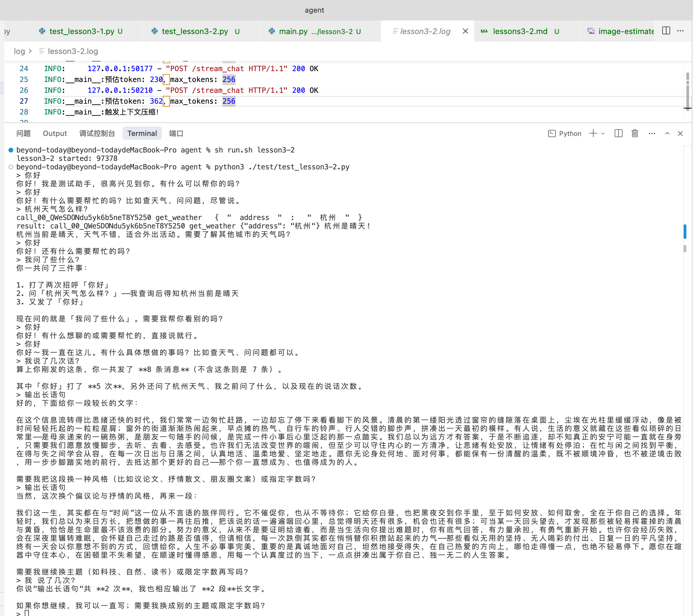Click the markdown icon on lessons3-2.md tab
This screenshot has height=616, width=693.
484,31
